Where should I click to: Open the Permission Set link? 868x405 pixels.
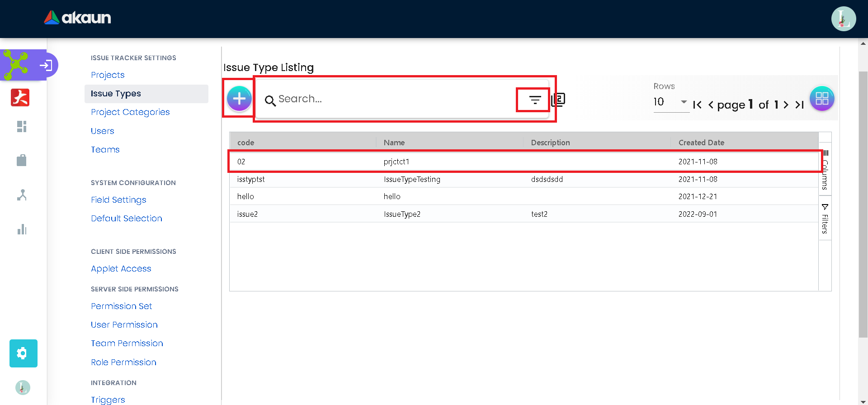[x=121, y=306]
